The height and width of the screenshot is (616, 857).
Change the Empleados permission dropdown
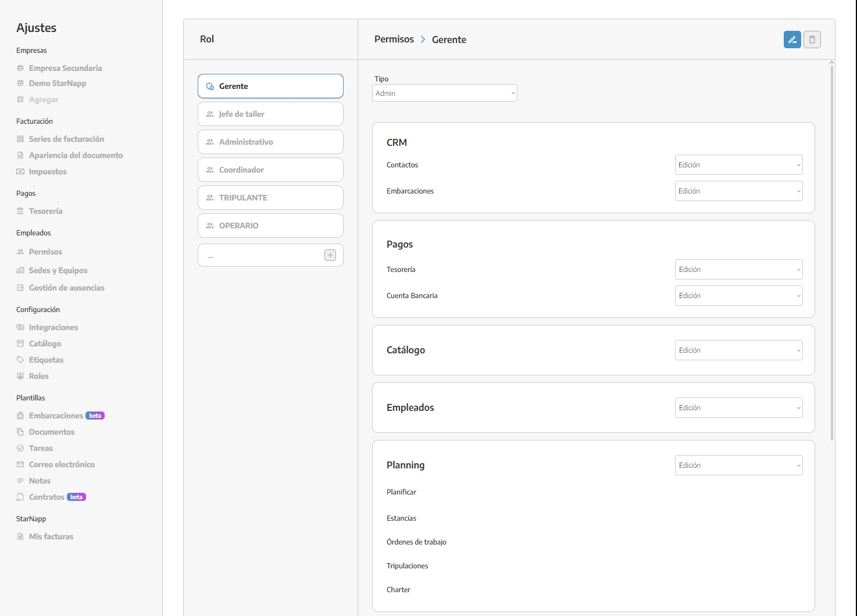coord(739,407)
